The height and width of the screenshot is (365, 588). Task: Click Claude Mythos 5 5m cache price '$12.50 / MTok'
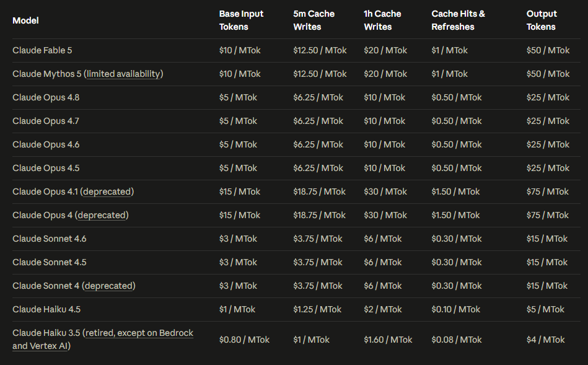(320, 74)
